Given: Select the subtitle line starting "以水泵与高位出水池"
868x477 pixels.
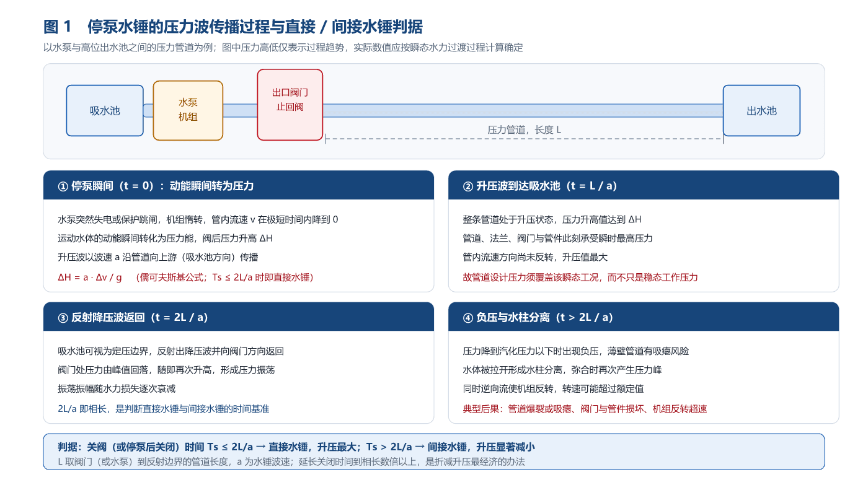Looking at the screenshot, I should pos(283,48).
